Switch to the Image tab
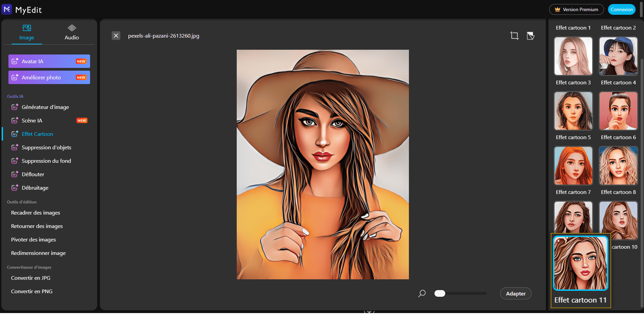This screenshot has width=644, height=315. click(x=26, y=32)
